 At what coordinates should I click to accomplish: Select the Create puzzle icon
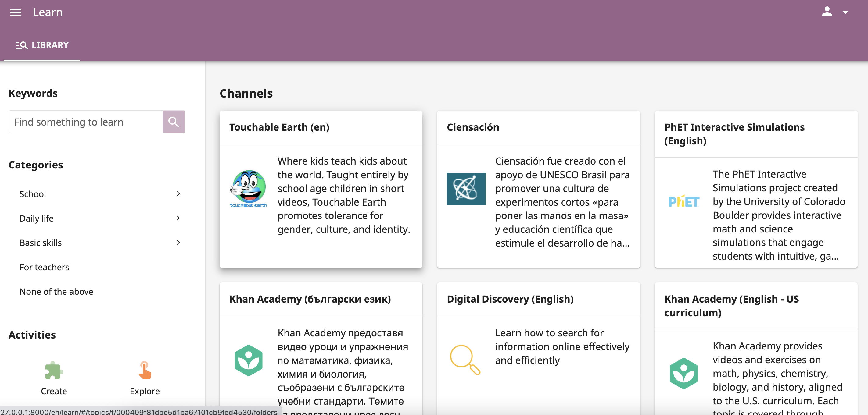pyautogui.click(x=53, y=371)
